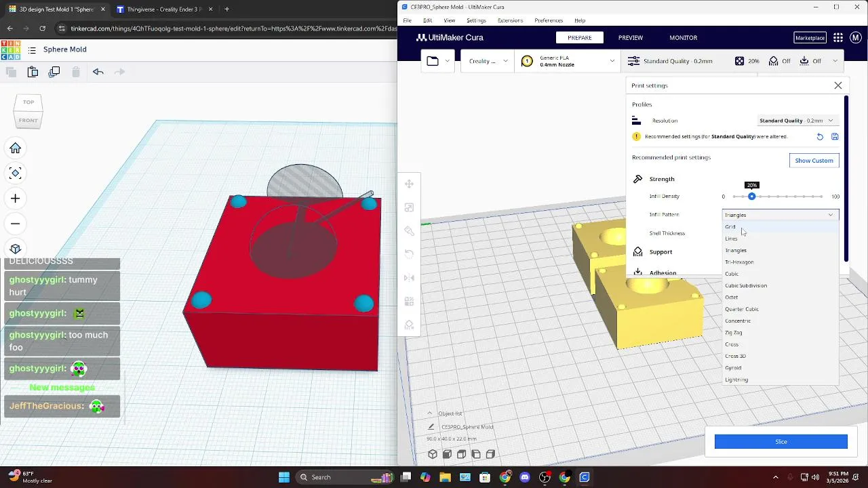The width and height of the screenshot is (868, 488).
Task: Select Cura Move tool icon
Action: tap(409, 184)
